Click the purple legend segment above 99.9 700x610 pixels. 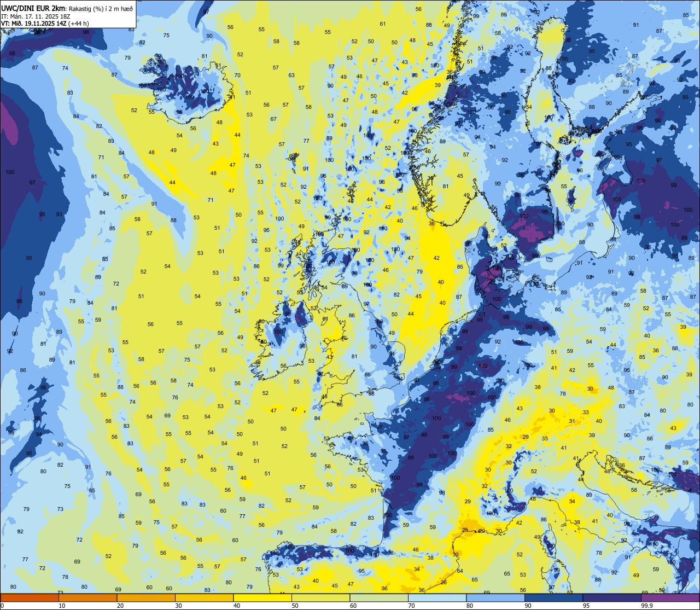pos(670,597)
